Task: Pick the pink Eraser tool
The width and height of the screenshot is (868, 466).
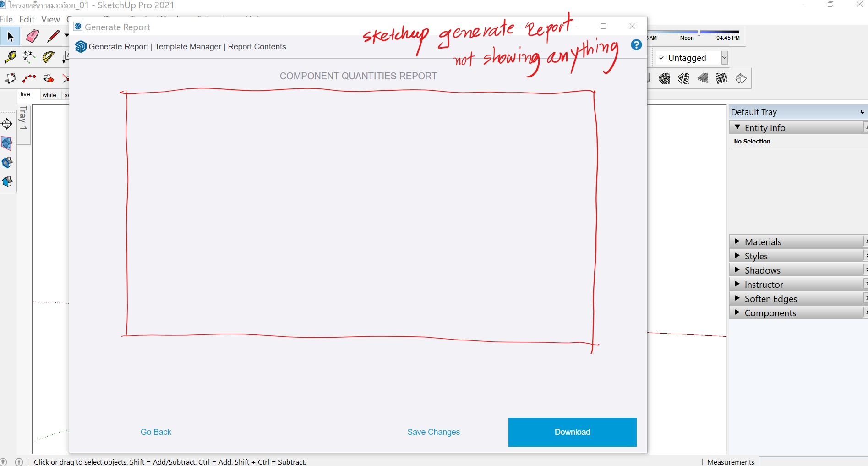Action: click(x=32, y=36)
